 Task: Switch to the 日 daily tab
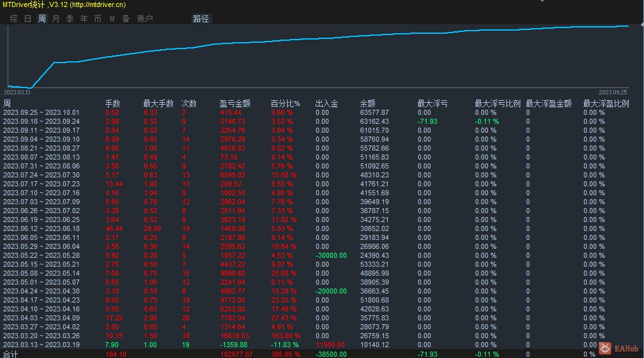[28, 19]
